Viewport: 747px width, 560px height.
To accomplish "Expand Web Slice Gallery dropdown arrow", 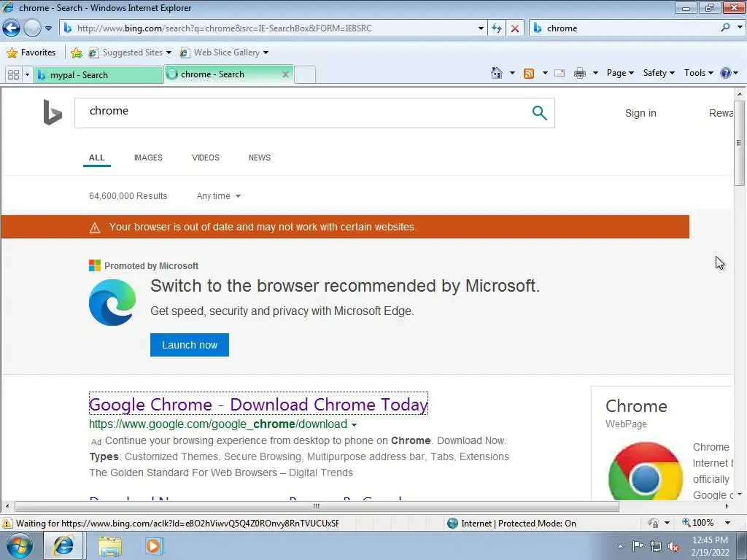I will pos(266,52).
